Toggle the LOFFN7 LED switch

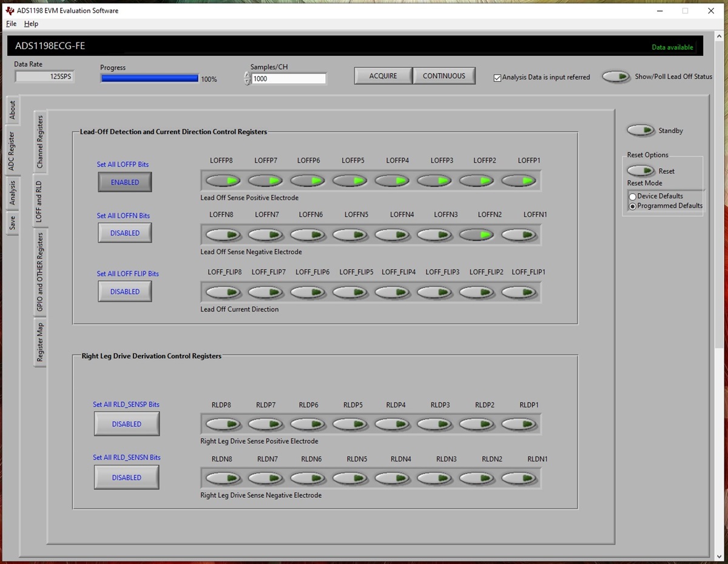[266, 234]
